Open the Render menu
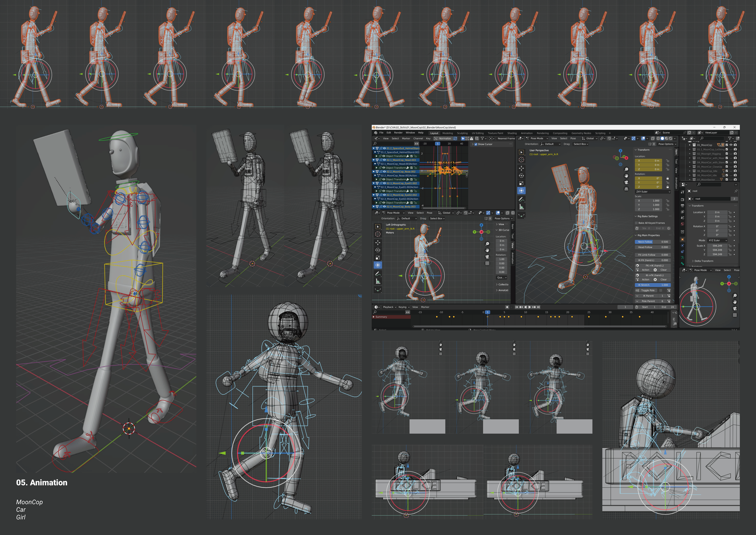756x535 pixels. pyautogui.click(x=398, y=133)
